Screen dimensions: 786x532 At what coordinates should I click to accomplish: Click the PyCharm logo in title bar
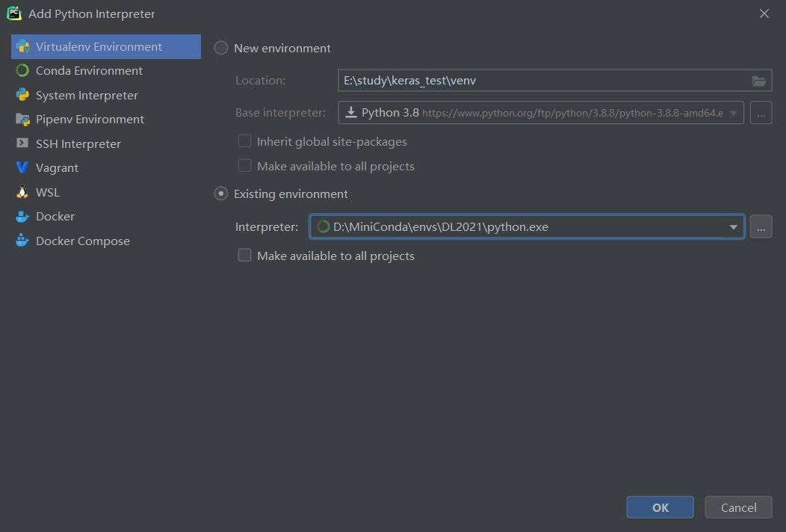click(x=14, y=13)
